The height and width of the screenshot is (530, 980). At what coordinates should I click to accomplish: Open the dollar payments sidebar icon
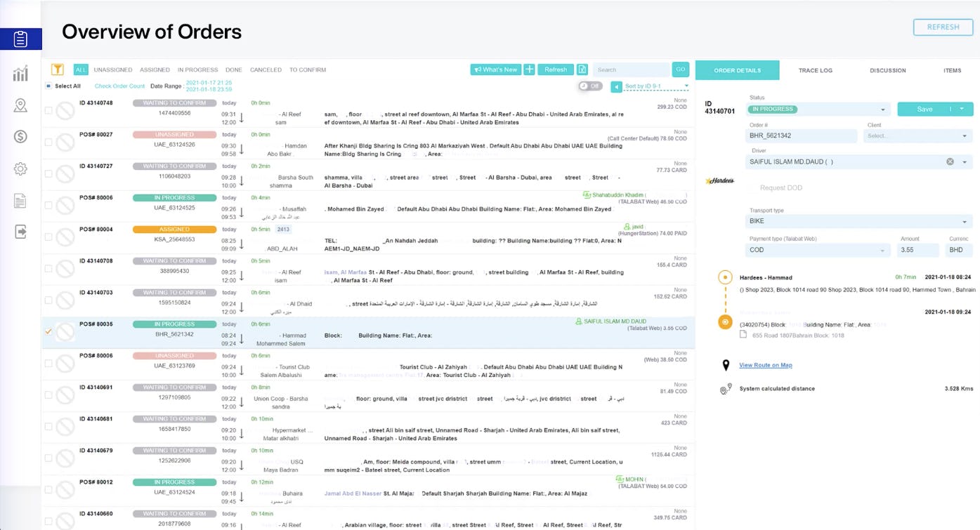pos(20,137)
